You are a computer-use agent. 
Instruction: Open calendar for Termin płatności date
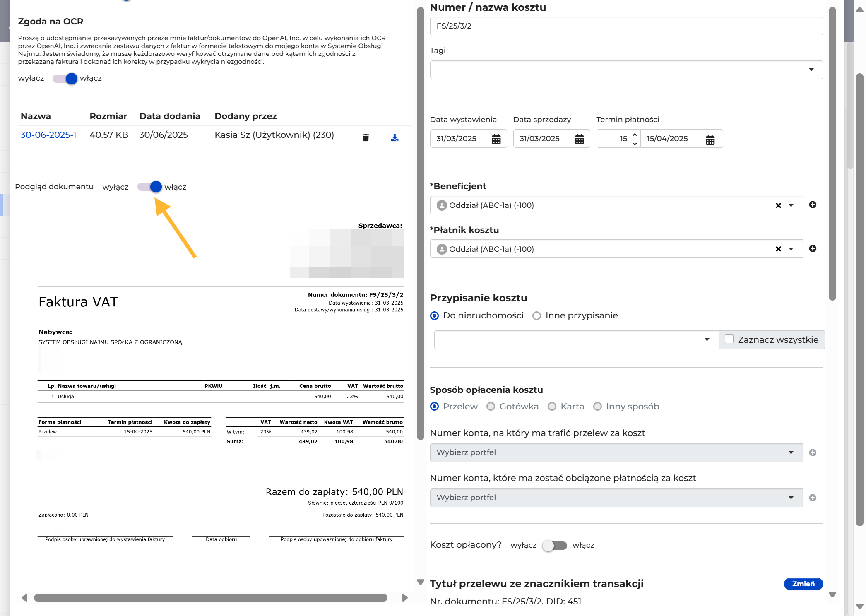pyautogui.click(x=710, y=140)
